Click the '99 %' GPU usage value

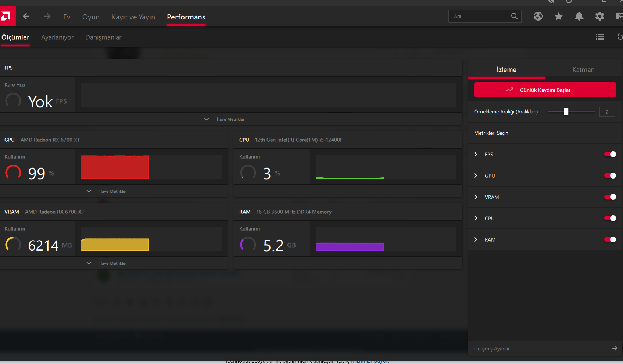click(41, 173)
